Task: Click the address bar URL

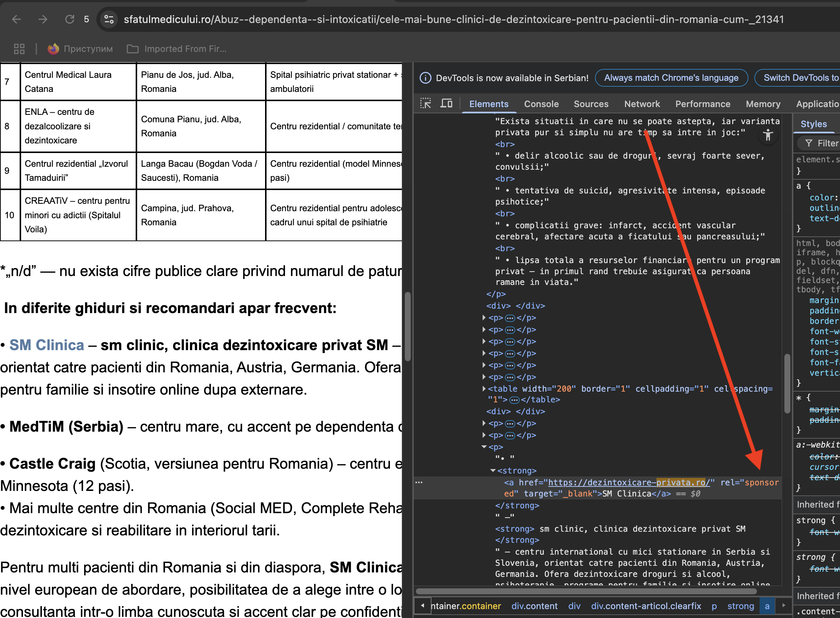Action: 454,20
